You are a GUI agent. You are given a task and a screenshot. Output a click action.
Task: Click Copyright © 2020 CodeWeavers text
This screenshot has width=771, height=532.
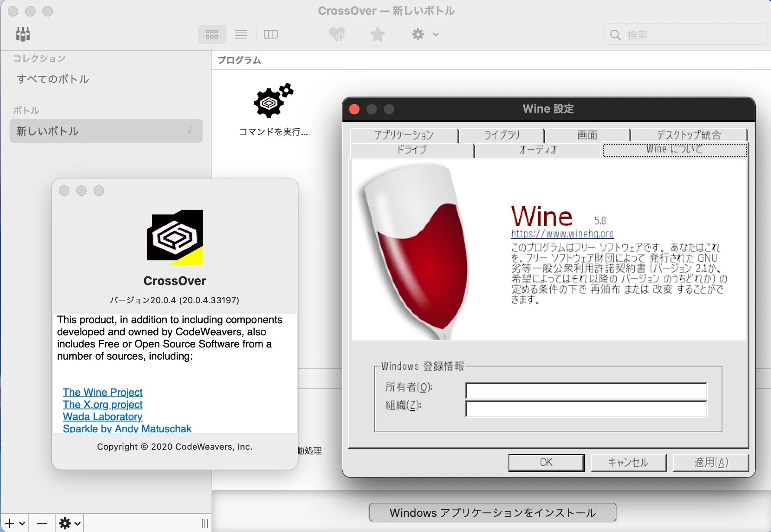click(x=175, y=447)
